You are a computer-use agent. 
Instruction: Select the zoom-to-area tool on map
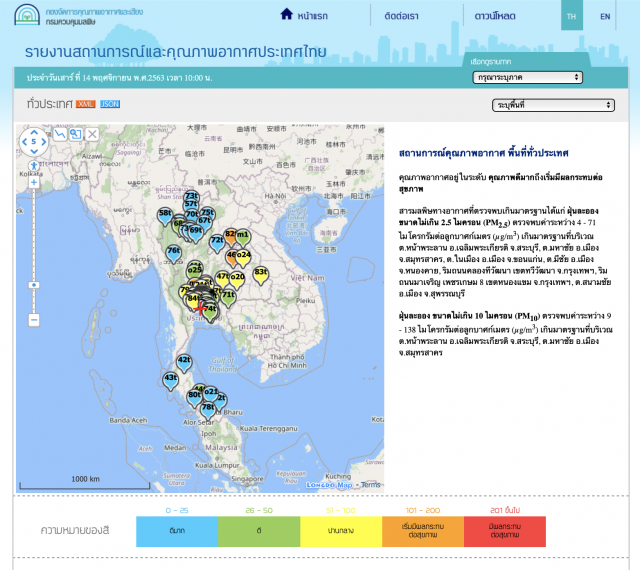click(76, 134)
